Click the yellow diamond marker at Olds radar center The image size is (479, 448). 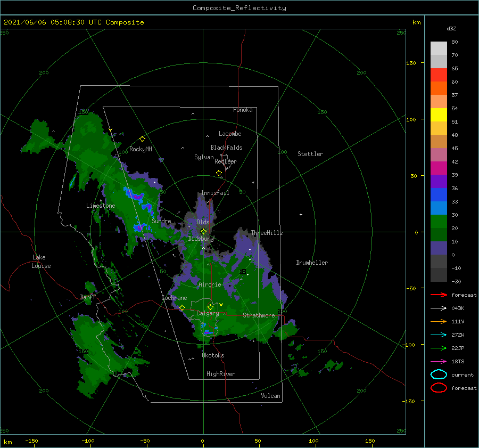tap(203, 232)
